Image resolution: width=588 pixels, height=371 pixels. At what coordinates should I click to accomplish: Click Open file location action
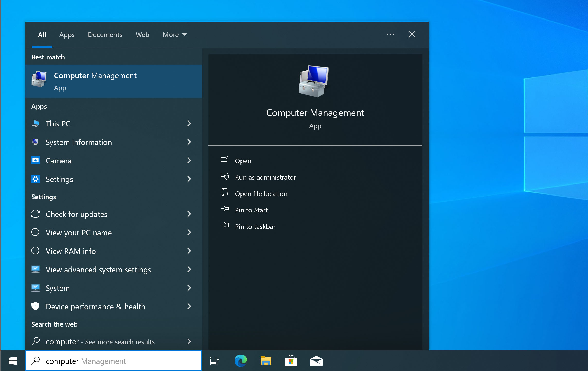[x=261, y=194]
